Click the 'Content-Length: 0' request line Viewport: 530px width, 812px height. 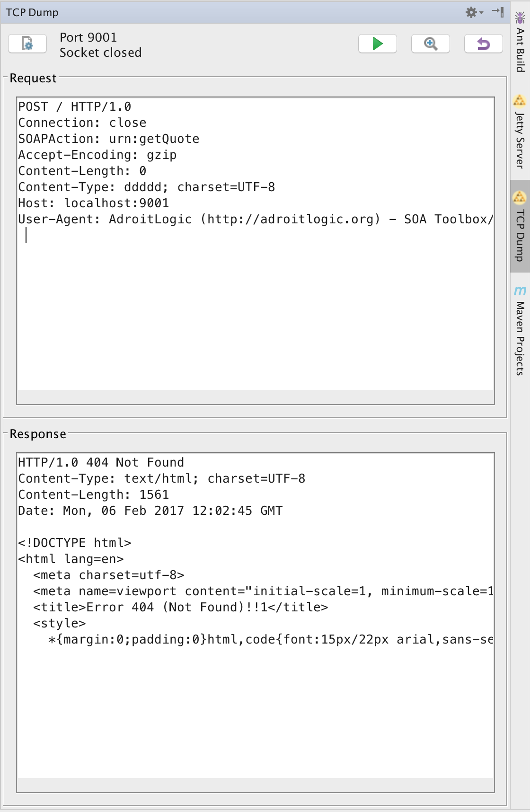coord(82,171)
